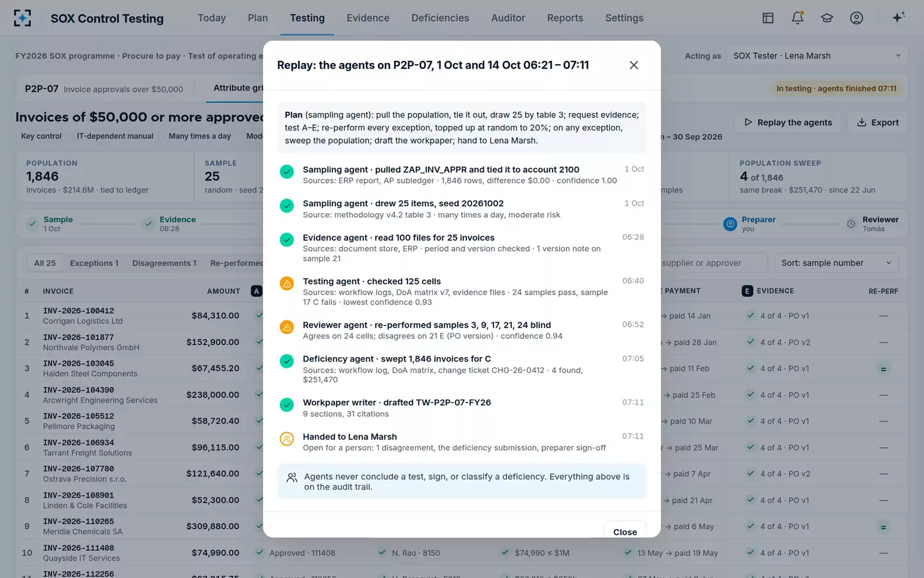Viewport: 924px width, 578px height.
Task: Select the Attribute grid tab
Action: (x=238, y=88)
